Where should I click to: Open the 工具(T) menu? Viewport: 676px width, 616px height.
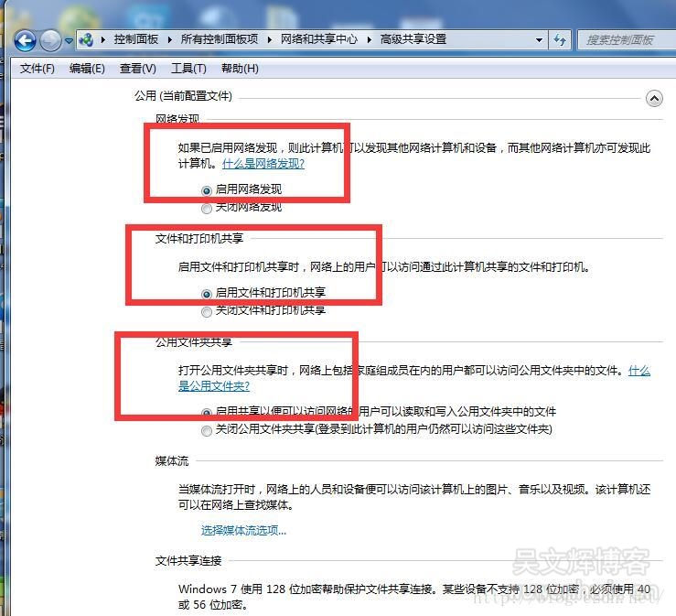tap(188, 69)
